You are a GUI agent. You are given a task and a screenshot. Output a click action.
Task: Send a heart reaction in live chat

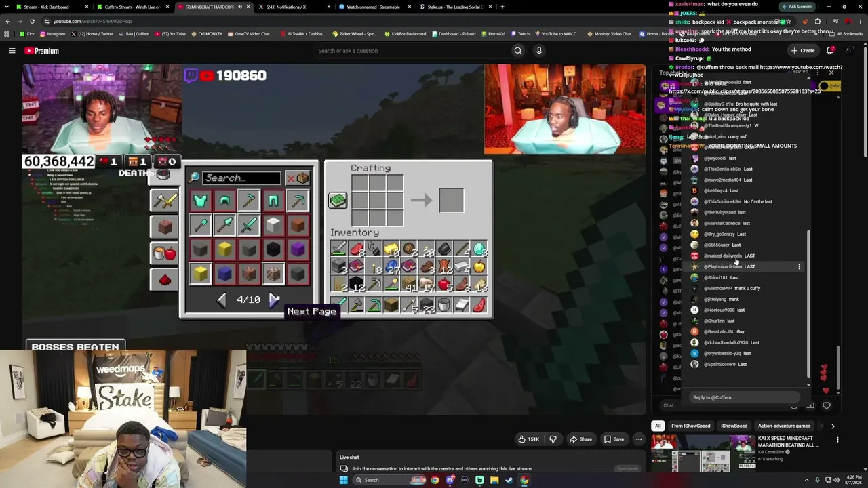[x=826, y=405]
